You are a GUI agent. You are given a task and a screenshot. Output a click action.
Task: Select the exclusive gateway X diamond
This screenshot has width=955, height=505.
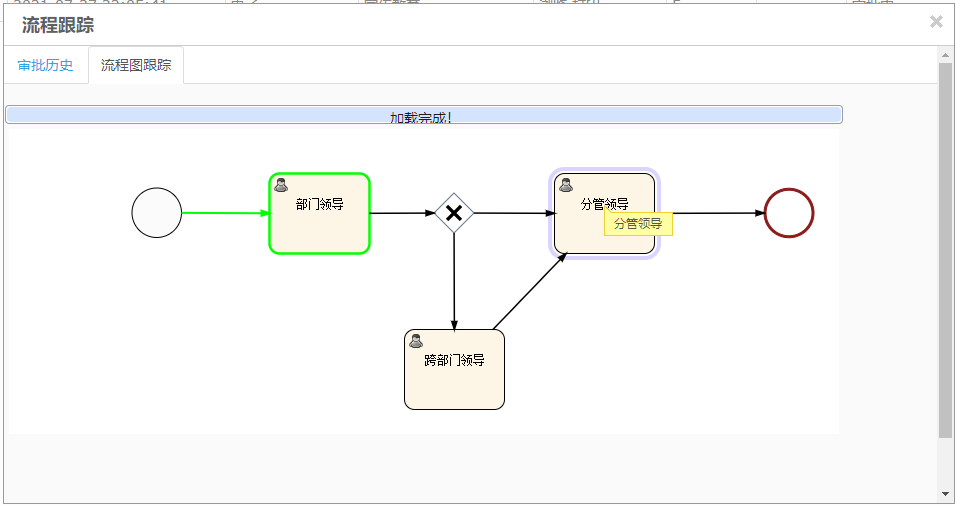454,213
